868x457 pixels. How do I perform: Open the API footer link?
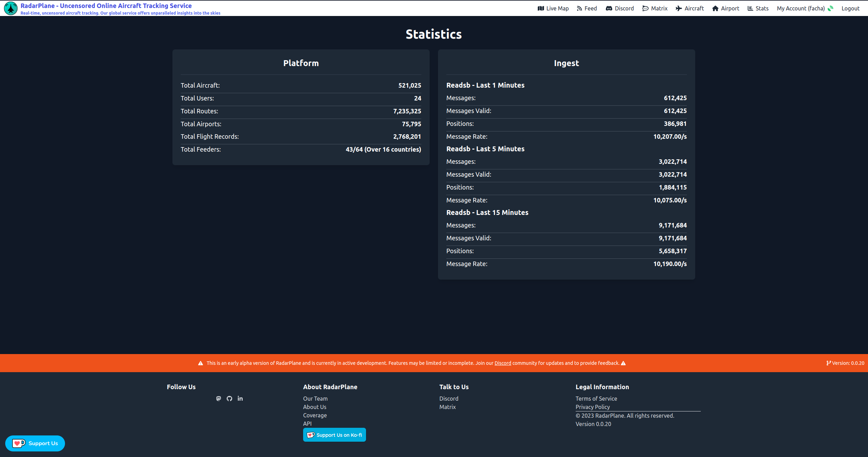pyautogui.click(x=307, y=424)
